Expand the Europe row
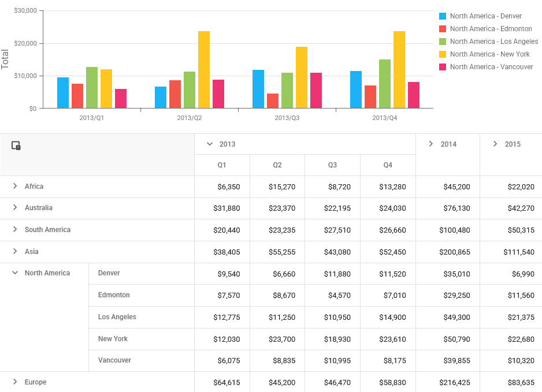 (x=15, y=382)
